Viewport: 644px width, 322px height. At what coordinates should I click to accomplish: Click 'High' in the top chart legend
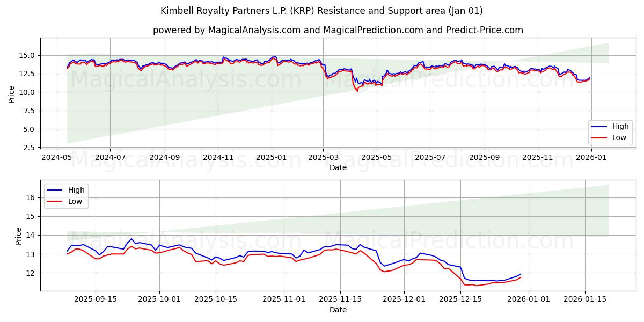(620, 127)
